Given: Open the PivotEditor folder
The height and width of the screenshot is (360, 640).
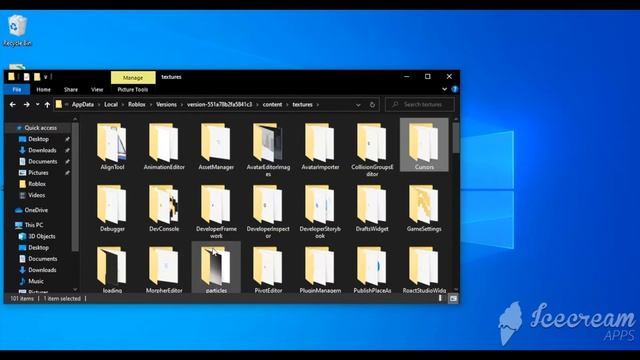Looking at the screenshot, I should coord(268,269).
